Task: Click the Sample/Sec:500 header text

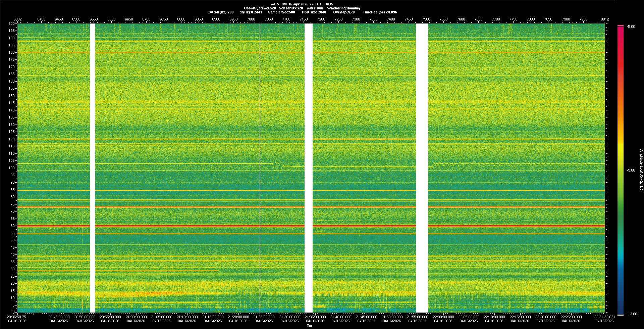Action: (x=281, y=12)
